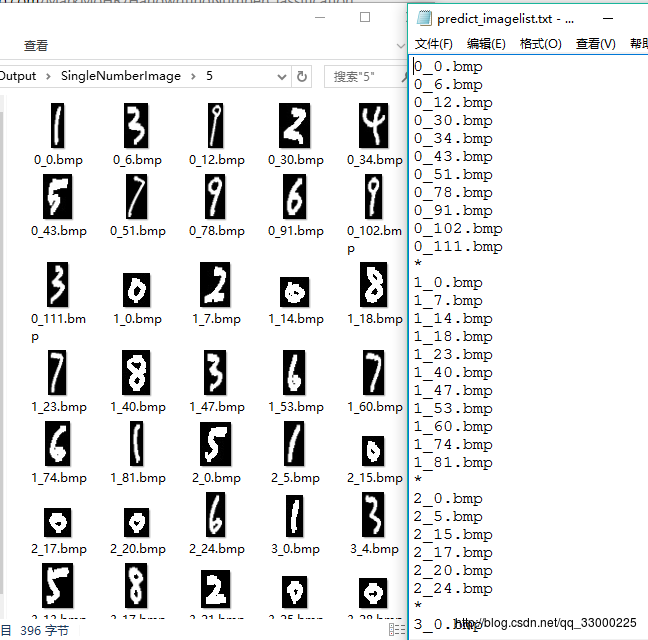The height and width of the screenshot is (640, 648).
Task: Select the 0_6.bmp file thumbnail
Action: [x=136, y=126]
